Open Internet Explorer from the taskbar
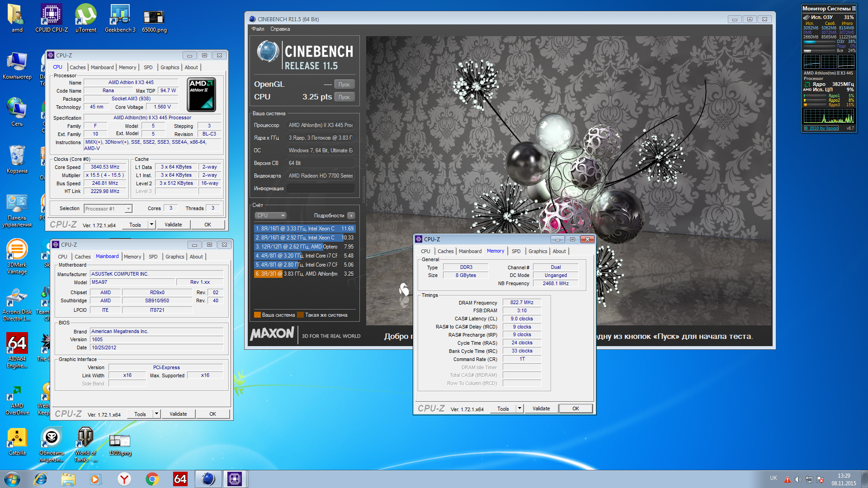 (x=40, y=479)
